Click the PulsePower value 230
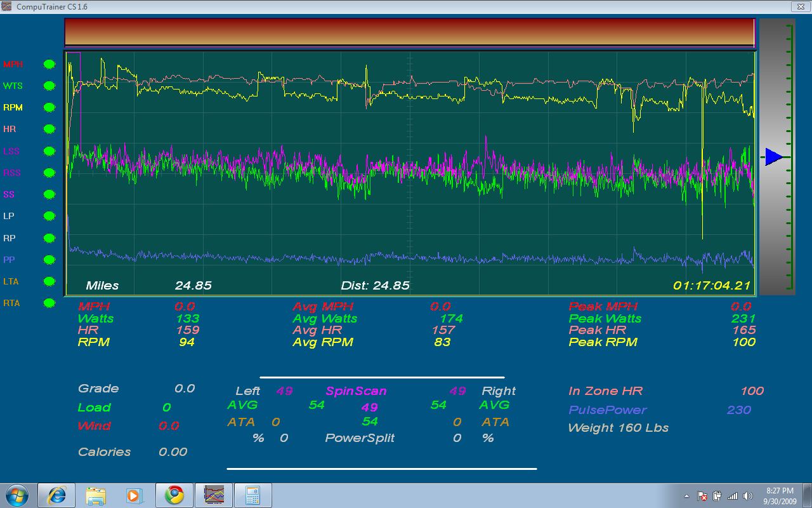 point(739,410)
